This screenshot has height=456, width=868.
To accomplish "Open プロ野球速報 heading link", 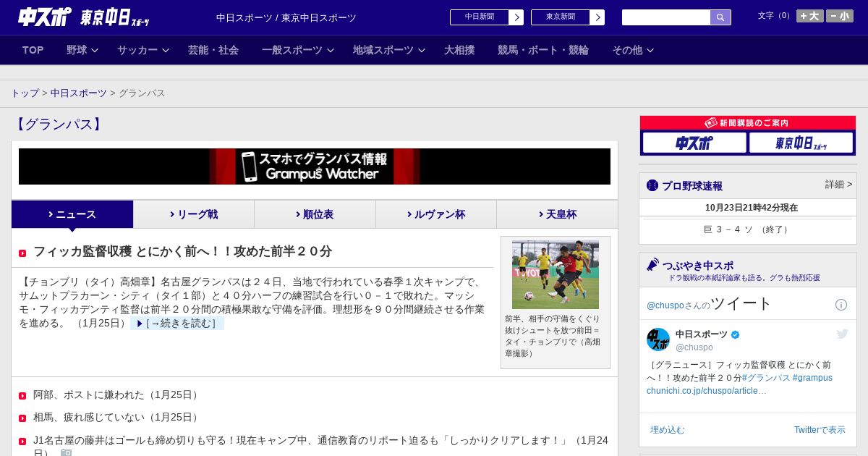I will [692, 186].
